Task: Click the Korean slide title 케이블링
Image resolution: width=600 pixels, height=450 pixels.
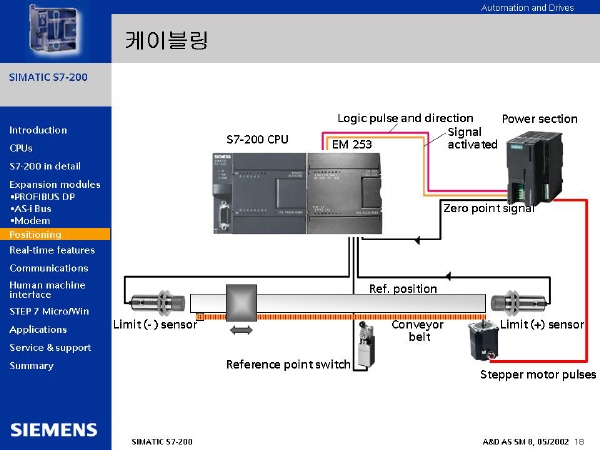Action: click(166, 41)
